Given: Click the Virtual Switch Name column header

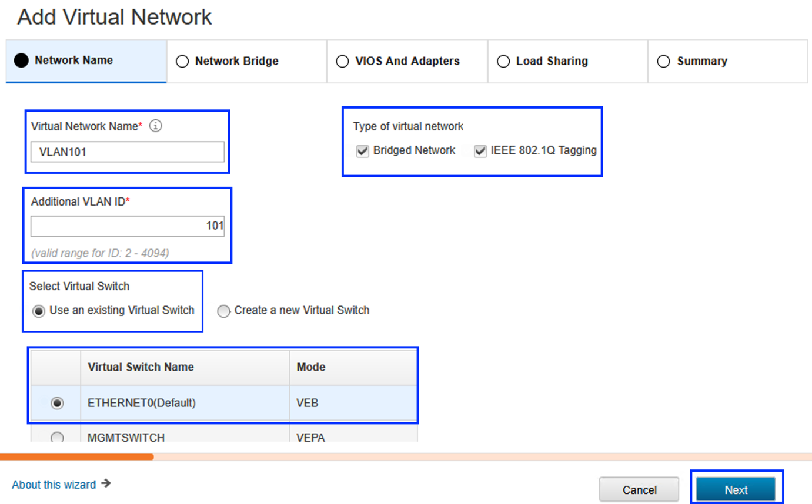Looking at the screenshot, I should click(141, 367).
